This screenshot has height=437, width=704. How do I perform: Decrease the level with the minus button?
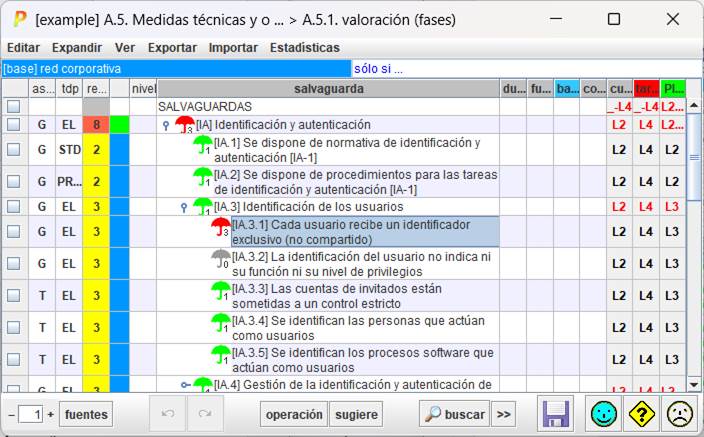11,415
